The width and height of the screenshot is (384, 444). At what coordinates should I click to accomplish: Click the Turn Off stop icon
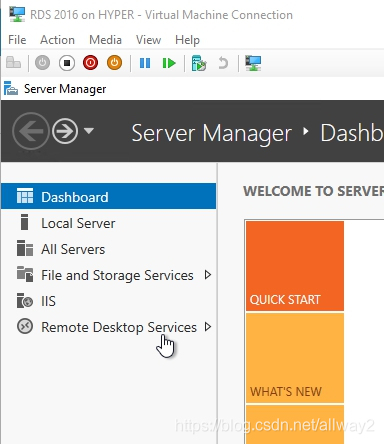(67, 63)
